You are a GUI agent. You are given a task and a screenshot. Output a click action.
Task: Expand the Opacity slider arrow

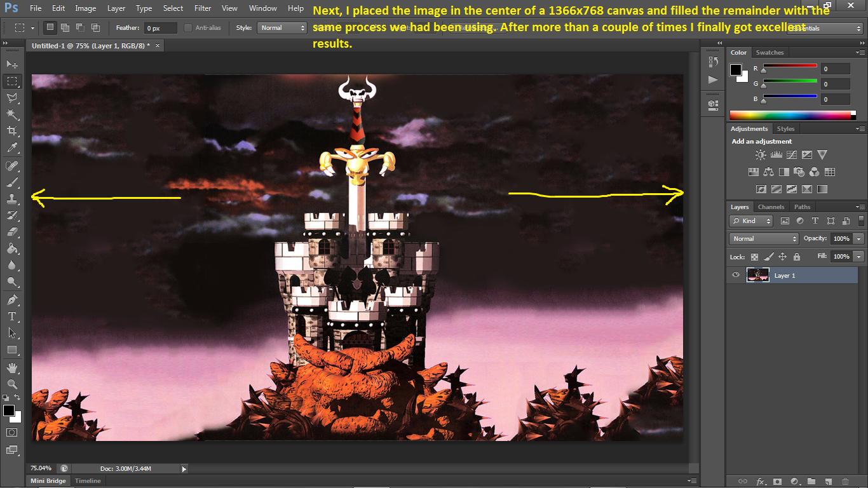pos(859,239)
